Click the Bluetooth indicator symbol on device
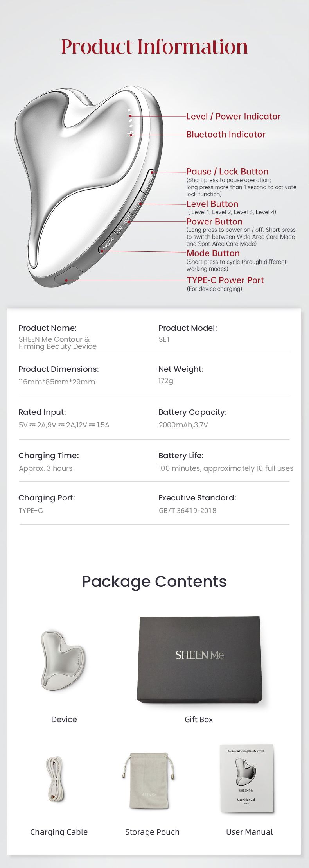 (x=131, y=134)
